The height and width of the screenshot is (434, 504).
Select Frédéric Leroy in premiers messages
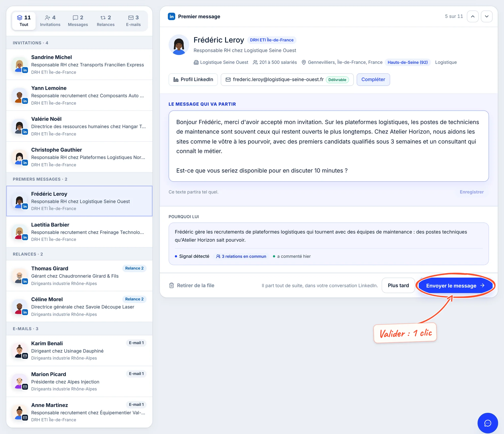point(79,201)
